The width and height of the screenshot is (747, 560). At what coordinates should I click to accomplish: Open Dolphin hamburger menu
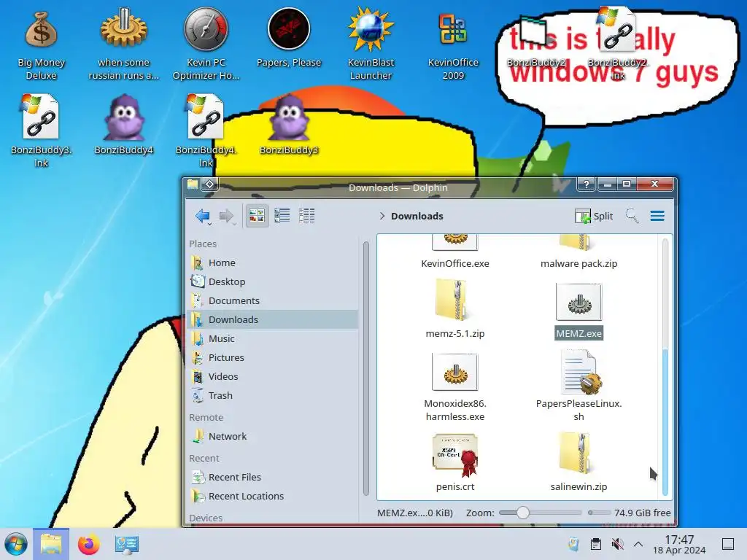pos(657,216)
